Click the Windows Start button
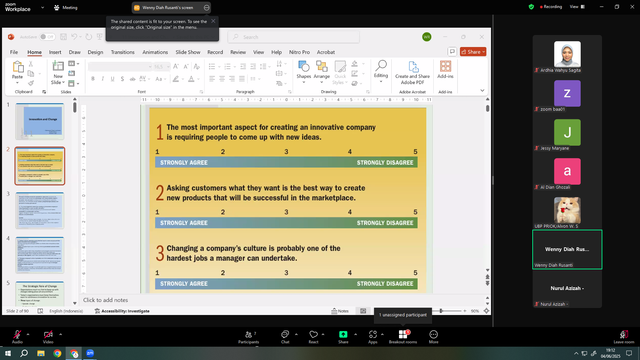This screenshot has height=360, width=640. pos(8,353)
